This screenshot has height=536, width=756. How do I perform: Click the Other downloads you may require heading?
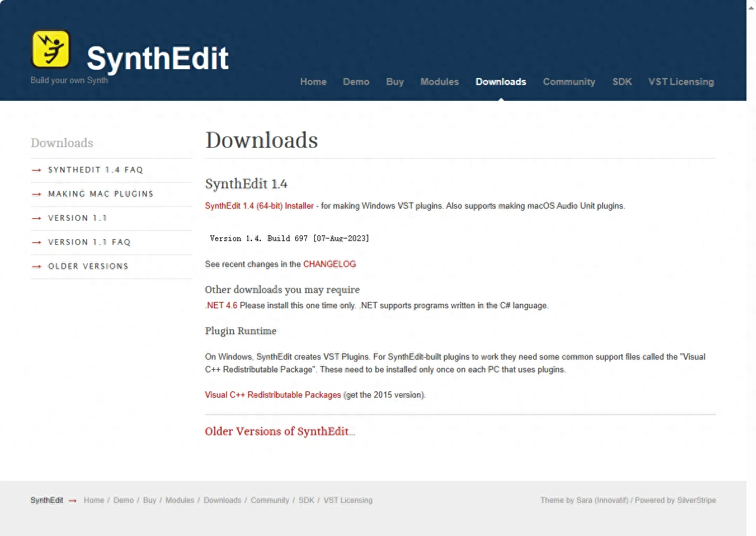282,290
